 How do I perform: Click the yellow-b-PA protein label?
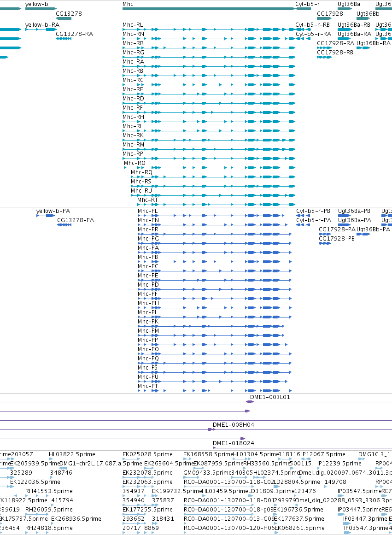53,211
